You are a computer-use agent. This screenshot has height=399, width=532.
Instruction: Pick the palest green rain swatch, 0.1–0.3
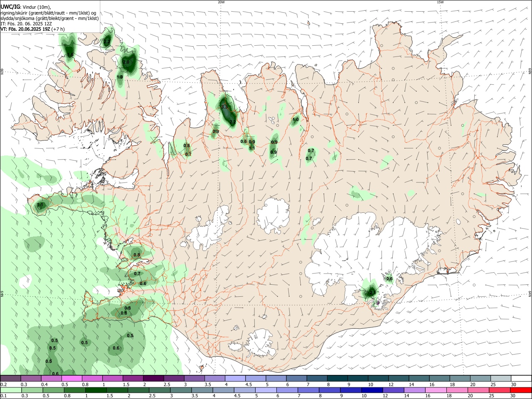(x=11, y=390)
